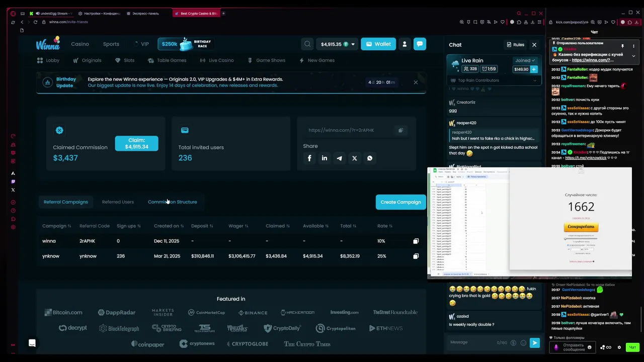Copy the winna campaign row link icon
The height and width of the screenshot is (362, 644).
[416, 241]
